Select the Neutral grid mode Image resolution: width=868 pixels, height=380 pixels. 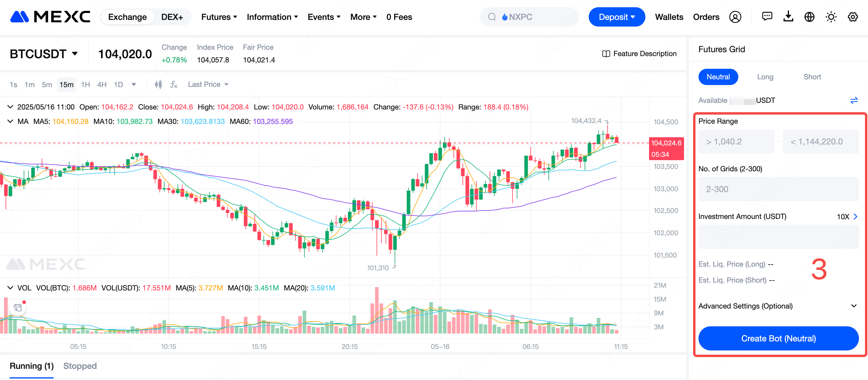pyautogui.click(x=718, y=77)
